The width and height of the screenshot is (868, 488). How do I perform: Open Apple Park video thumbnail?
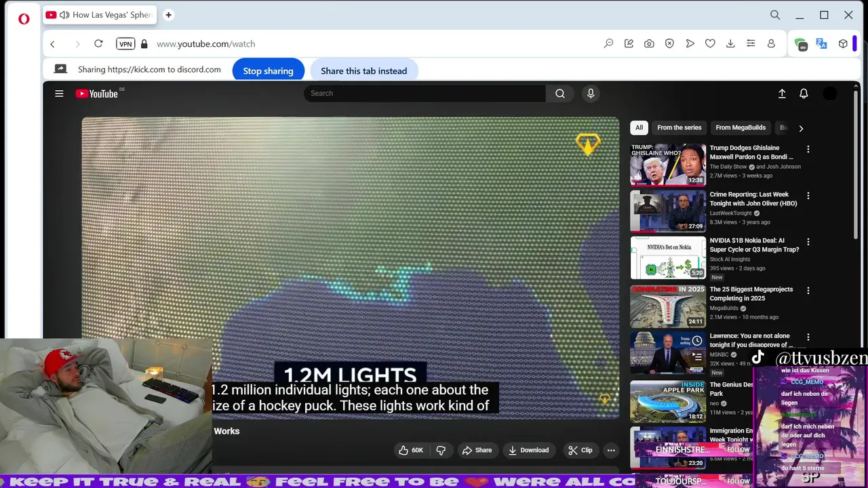(668, 401)
